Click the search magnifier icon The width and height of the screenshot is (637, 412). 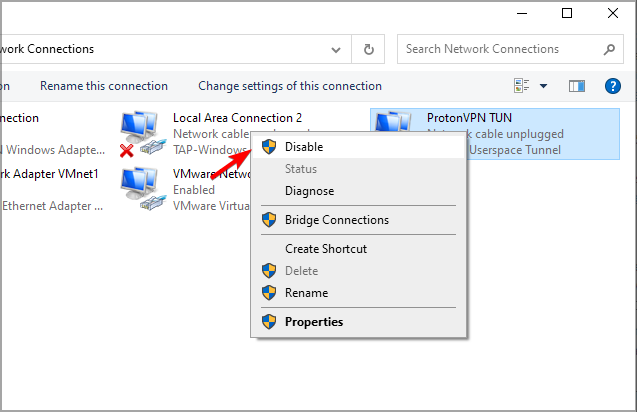click(608, 49)
